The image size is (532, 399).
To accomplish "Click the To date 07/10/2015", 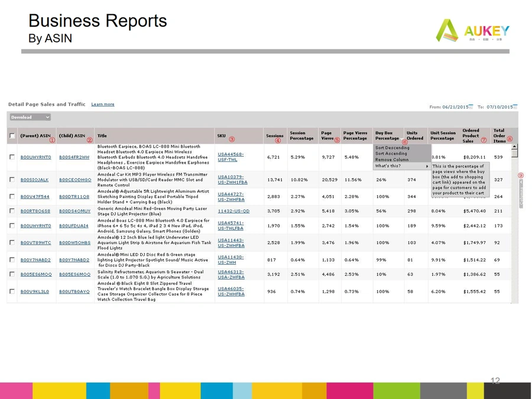I will pyautogui.click(x=499, y=107).
